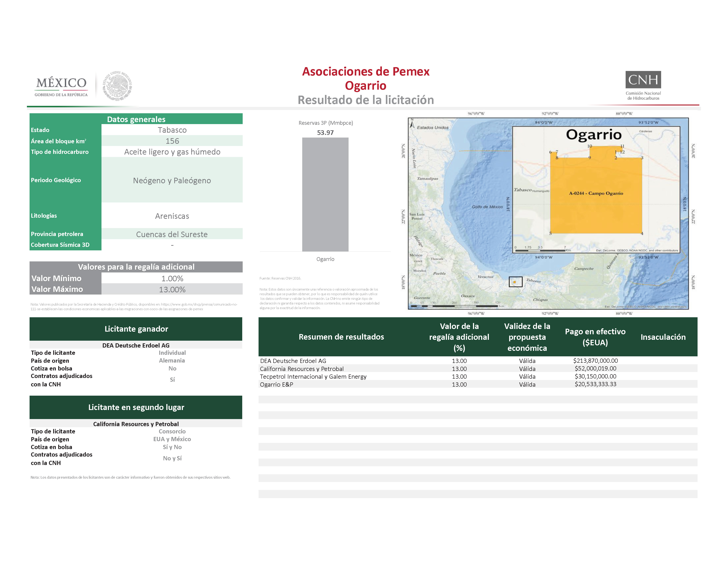The image size is (728, 563).
Task: Click the Pago en efectivo column header
Action: click(595, 337)
